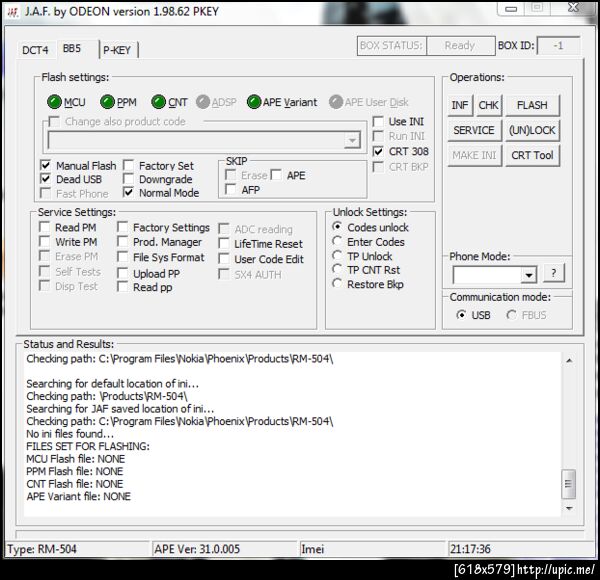Image resolution: width=600 pixels, height=580 pixels.
Task: Select Enter Codes radio option
Action: (337, 241)
